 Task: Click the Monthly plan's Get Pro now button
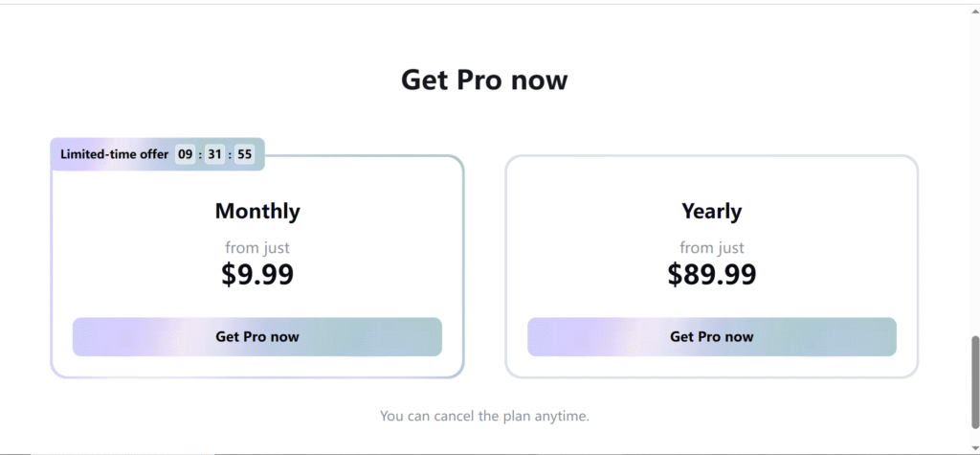(x=256, y=337)
